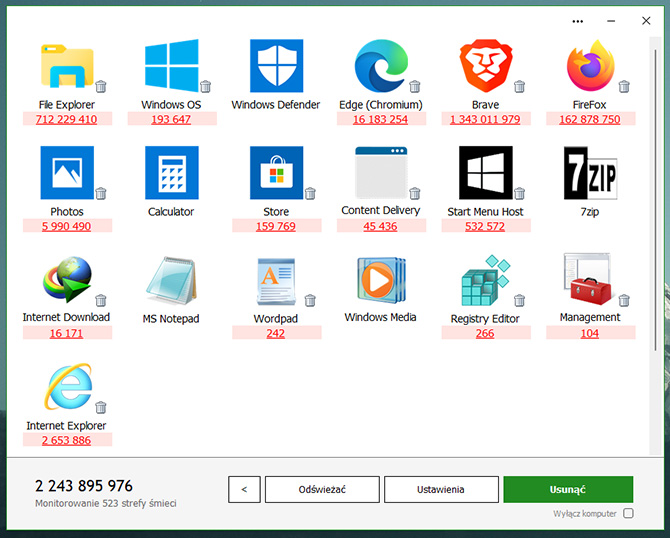
Task: Open Edge size link 16 183 254
Action: click(x=381, y=119)
